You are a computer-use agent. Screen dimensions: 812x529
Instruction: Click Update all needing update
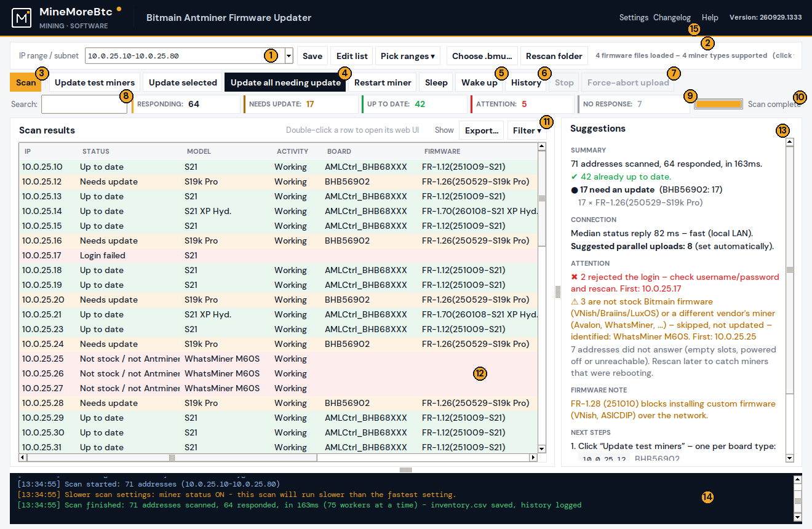coord(285,82)
